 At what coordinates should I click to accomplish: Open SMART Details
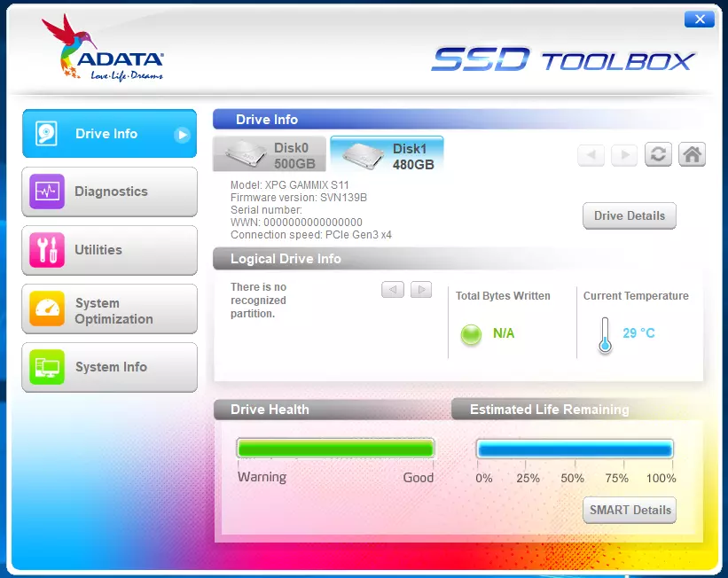pyautogui.click(x=629, y=510)
